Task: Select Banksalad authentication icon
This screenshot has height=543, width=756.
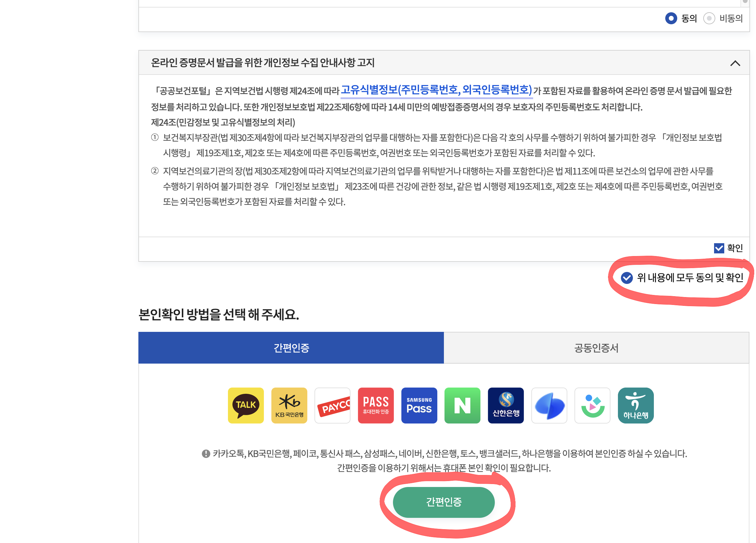Action: coord(592,405)
